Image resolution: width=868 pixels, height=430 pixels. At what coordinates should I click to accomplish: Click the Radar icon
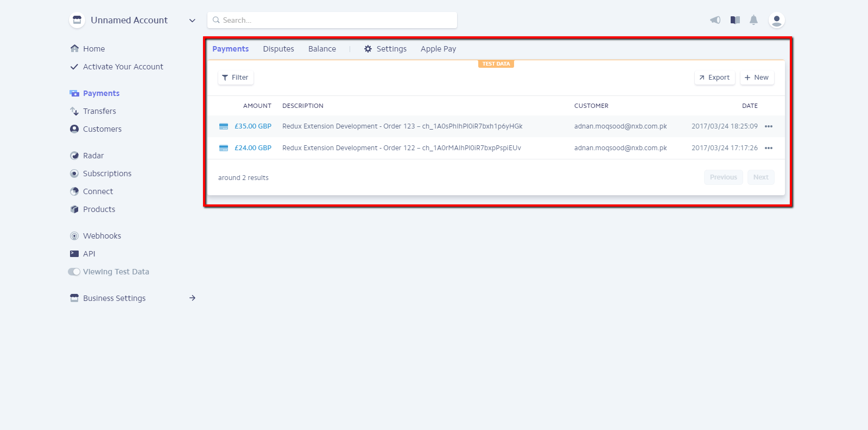tap(74, 156)
